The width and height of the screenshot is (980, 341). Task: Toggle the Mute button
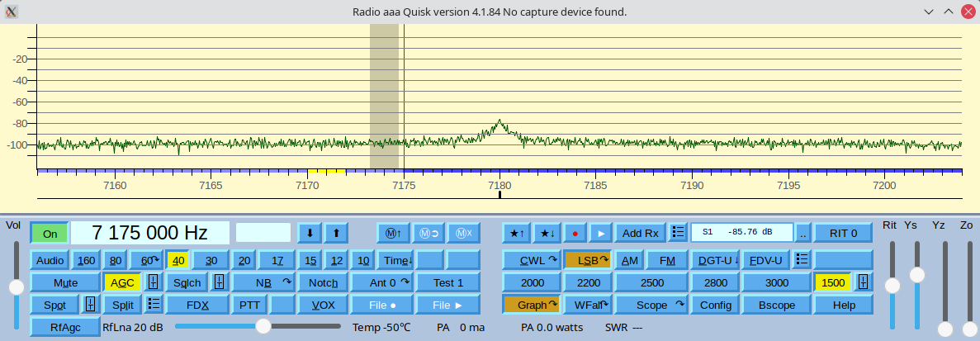point(65,282)
